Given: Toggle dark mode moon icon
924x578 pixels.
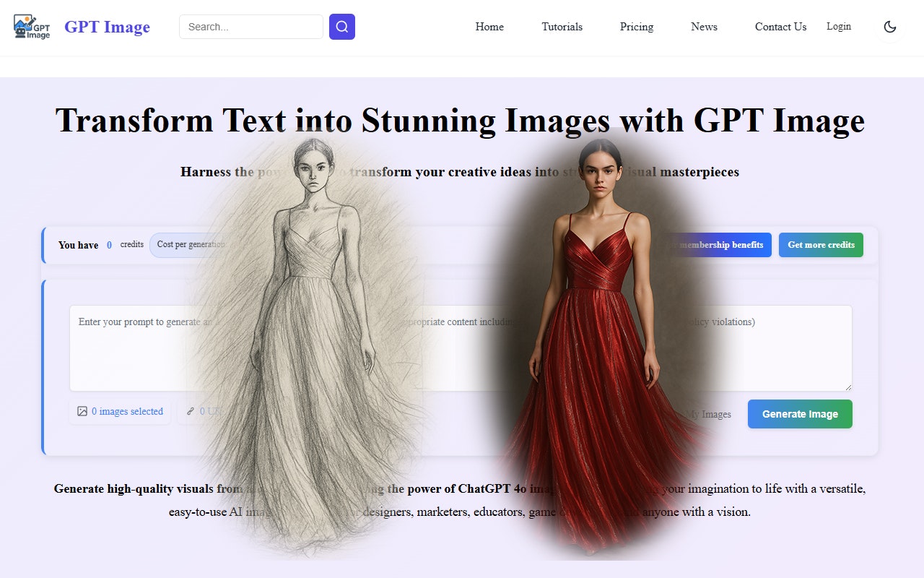Looking at the screenshot, I should (890, 27).
